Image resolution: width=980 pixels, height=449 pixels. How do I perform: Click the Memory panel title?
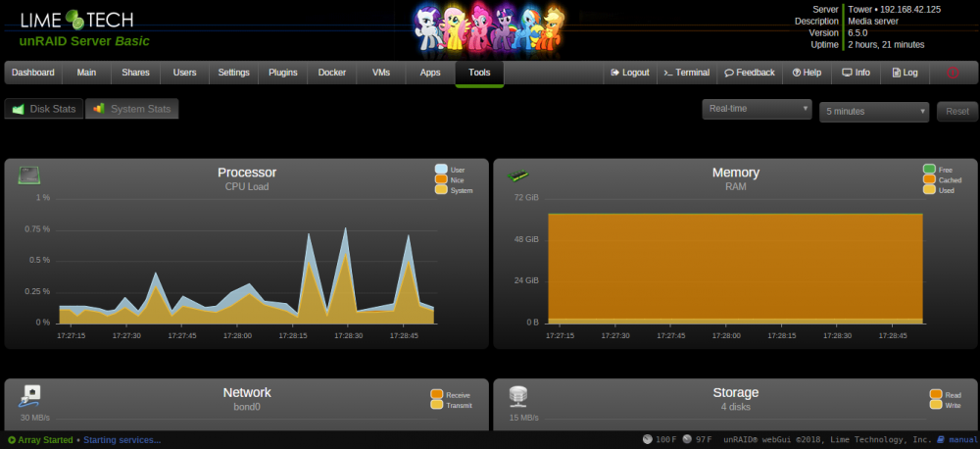pos(736,173)
